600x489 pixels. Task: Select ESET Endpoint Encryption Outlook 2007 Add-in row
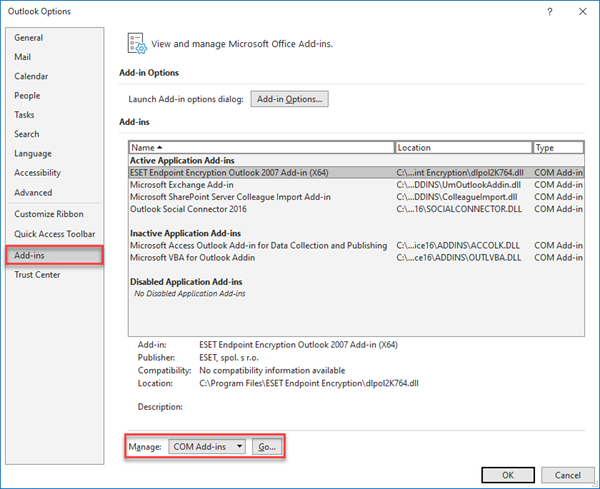point(356,173)
